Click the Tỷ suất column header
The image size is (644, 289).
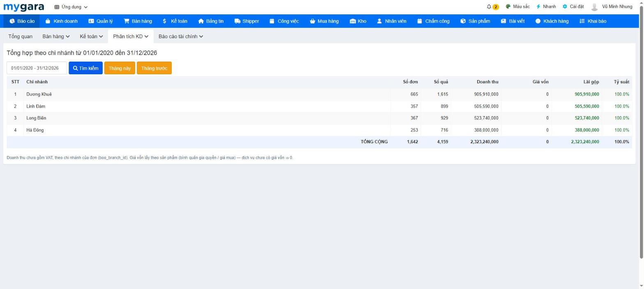[x=621, y=82]
